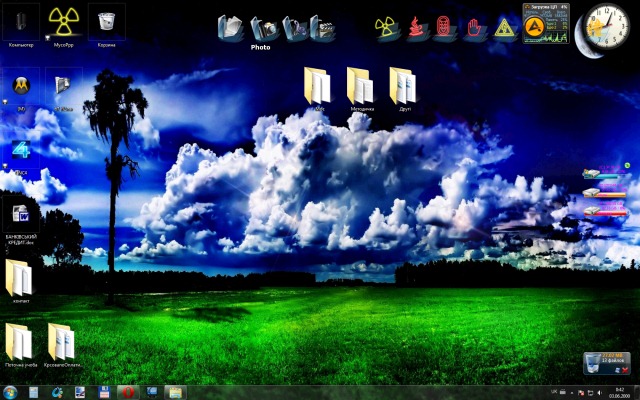Click the second drive meter gadget

pos(604,192)
